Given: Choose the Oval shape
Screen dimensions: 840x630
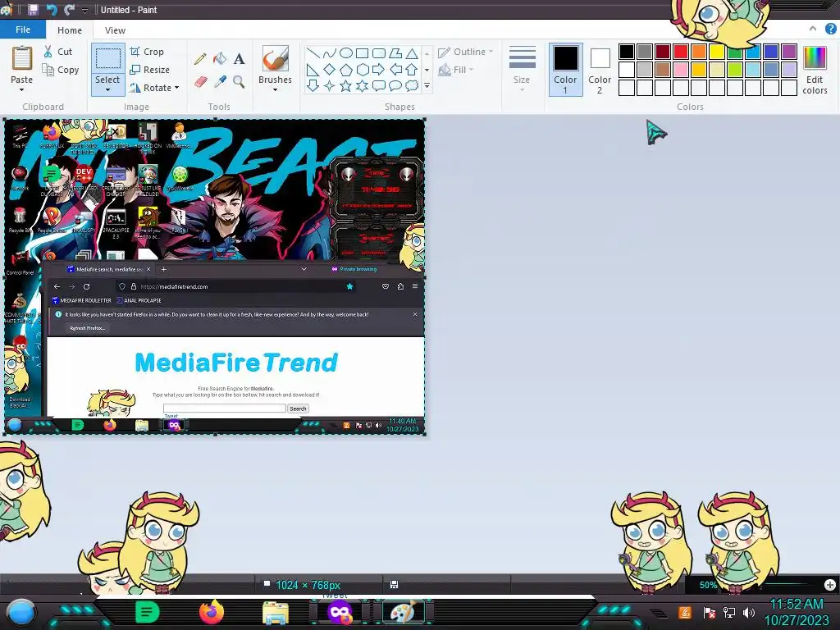Looking at the screenshot, I should click(x=346, y=53).
